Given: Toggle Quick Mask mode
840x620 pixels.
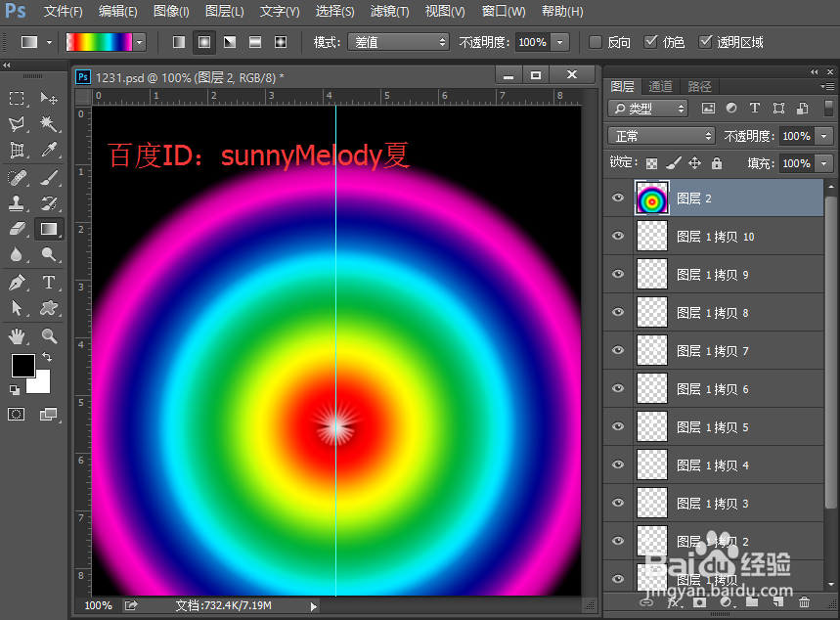Looking at the screenshot, I should click(x=16, y=414).
